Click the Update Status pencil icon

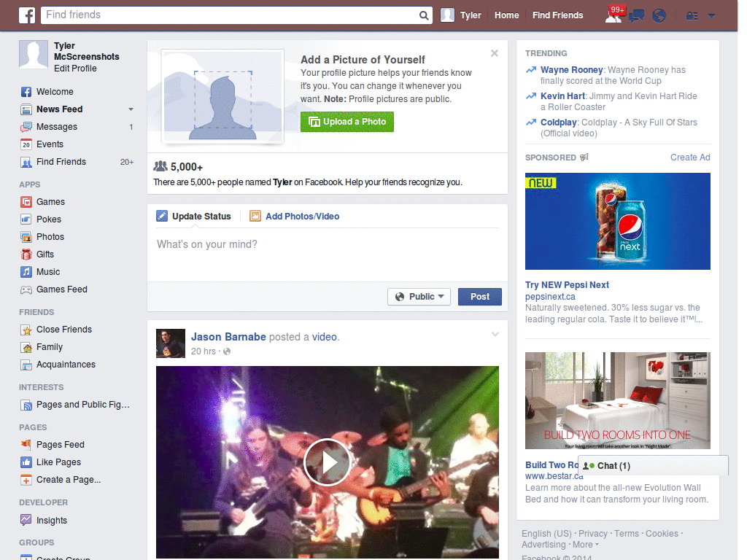pos(162,216)
